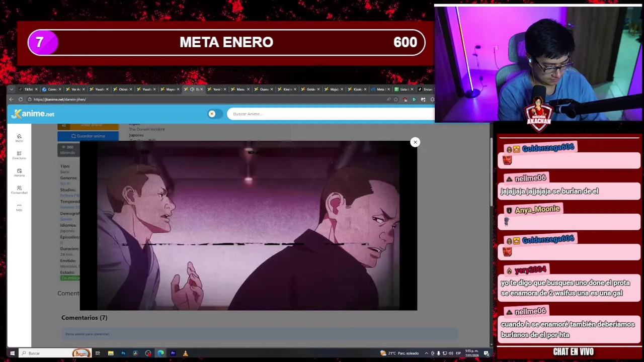The width and height of the screenshot is (644, 362).
Task: Switch to the TikTok browser tab
Action: (x=28, y=89)
